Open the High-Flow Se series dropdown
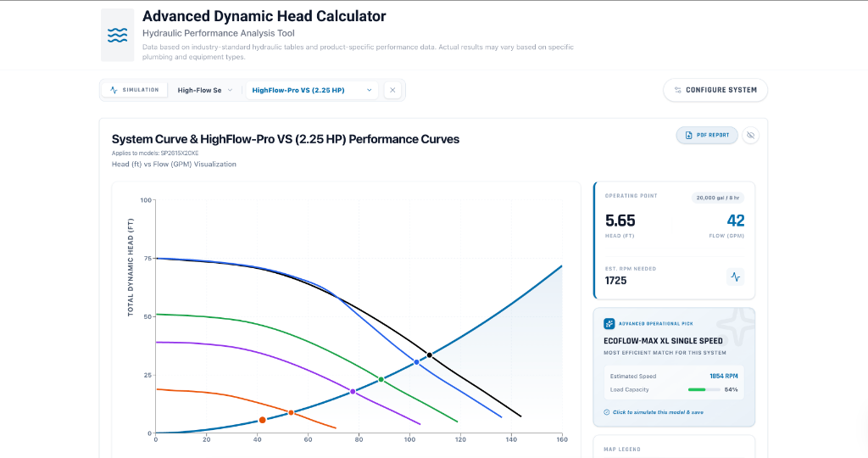Viewport: 868px width, 458px height. tap(204, 90)
